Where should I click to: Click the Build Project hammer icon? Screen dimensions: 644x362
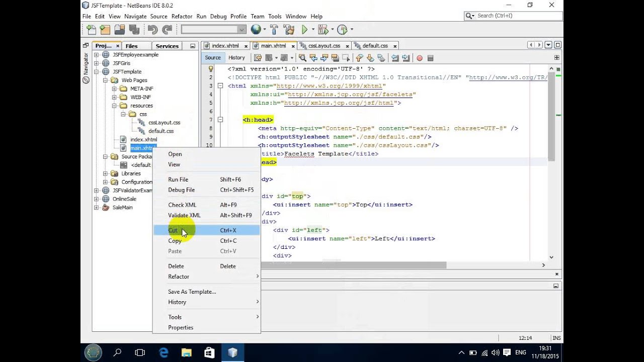pos(274,30)
